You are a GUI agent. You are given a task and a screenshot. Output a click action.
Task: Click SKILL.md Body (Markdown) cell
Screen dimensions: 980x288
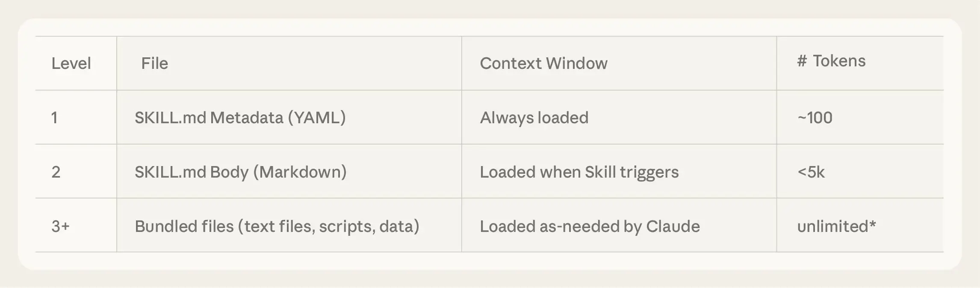pos(240,172)
